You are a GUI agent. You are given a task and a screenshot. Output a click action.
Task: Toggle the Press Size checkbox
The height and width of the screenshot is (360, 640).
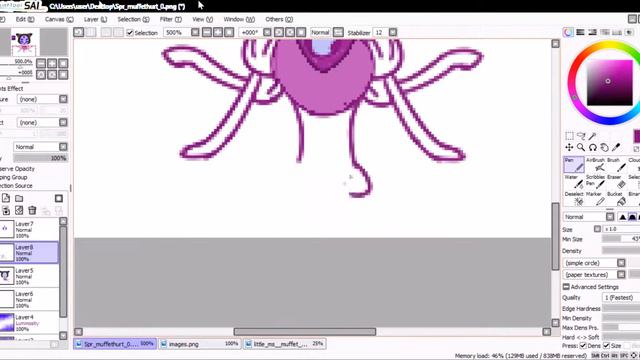606,346
